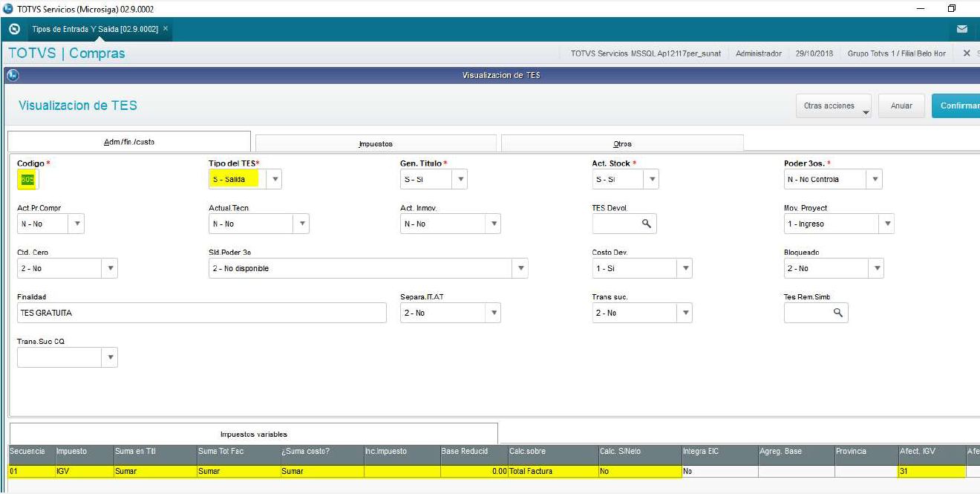
Task: Open the Act. Stock dropdown
Action: (651, 179)
